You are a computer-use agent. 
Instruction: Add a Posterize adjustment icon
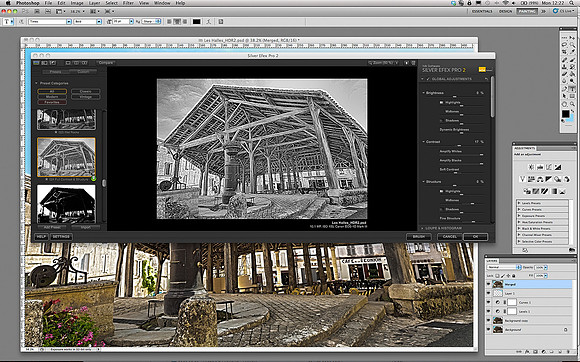click(x=536, y=191)
